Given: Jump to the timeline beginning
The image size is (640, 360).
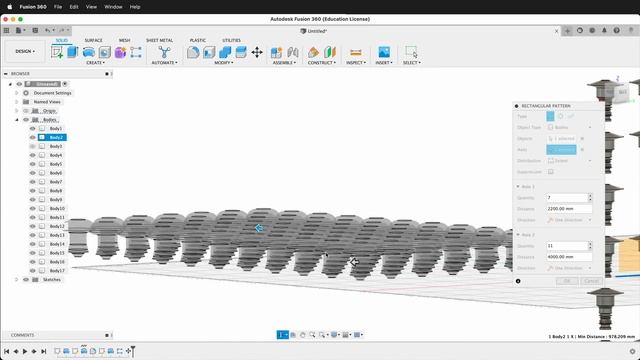Looking at the screenshot, I should pos(7,351).
